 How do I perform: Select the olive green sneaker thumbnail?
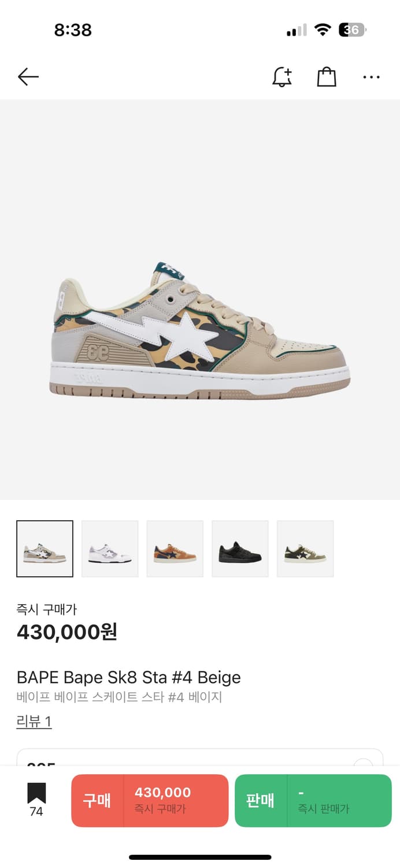(x=305, y=549)
